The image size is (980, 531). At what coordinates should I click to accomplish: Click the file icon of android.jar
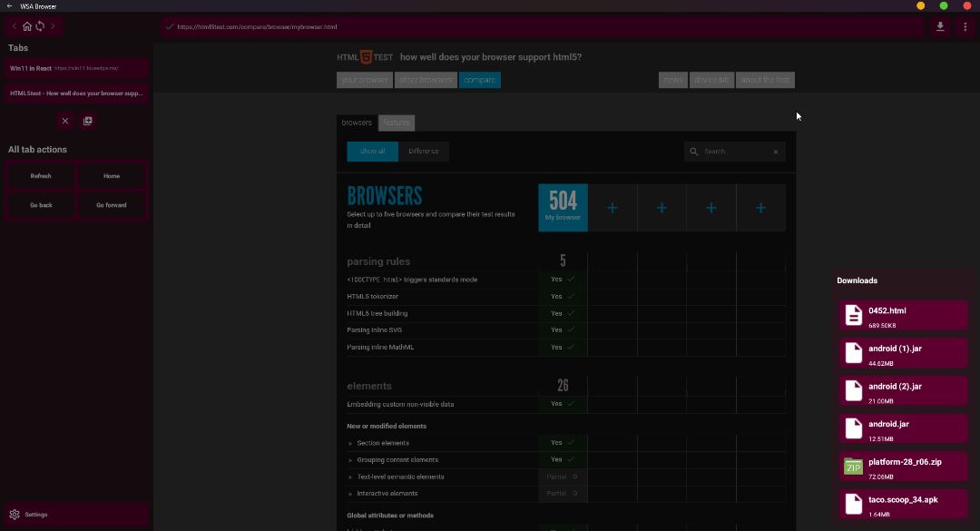[853, 428]
